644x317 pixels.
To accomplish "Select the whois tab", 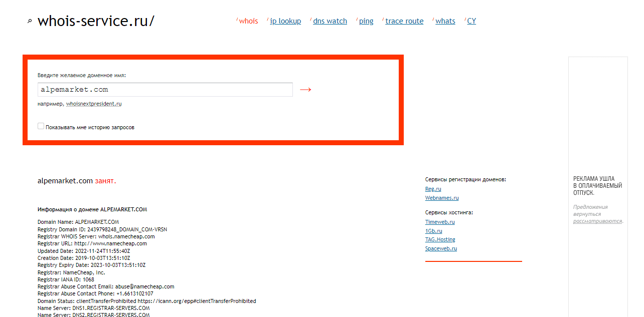I will coord(248,21).
